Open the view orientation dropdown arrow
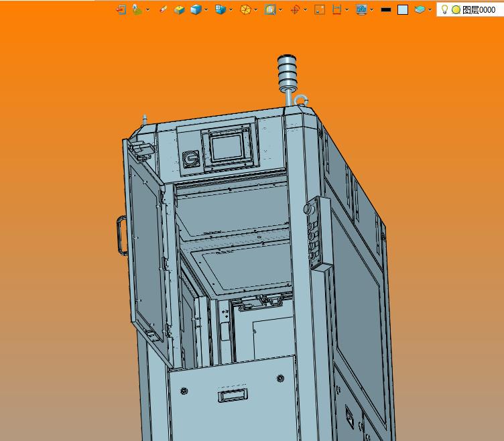 (x=231, y=10)
